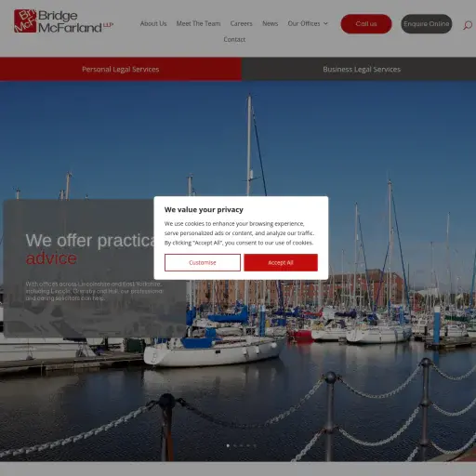
Task: Accept All cookies
Action: point(281,262)
